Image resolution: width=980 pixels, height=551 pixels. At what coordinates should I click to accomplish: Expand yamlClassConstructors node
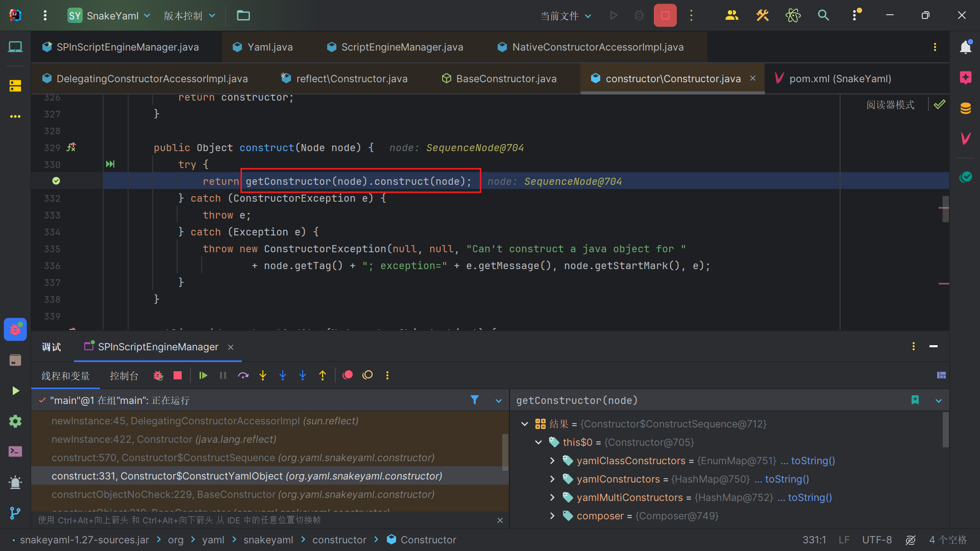[x=552, y=461]
